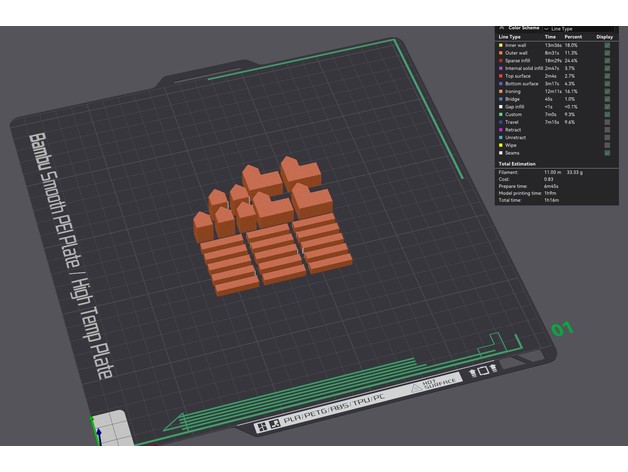Collapse the Color Scheme panel arrow icon
The image size is (628, 472).
501,28
